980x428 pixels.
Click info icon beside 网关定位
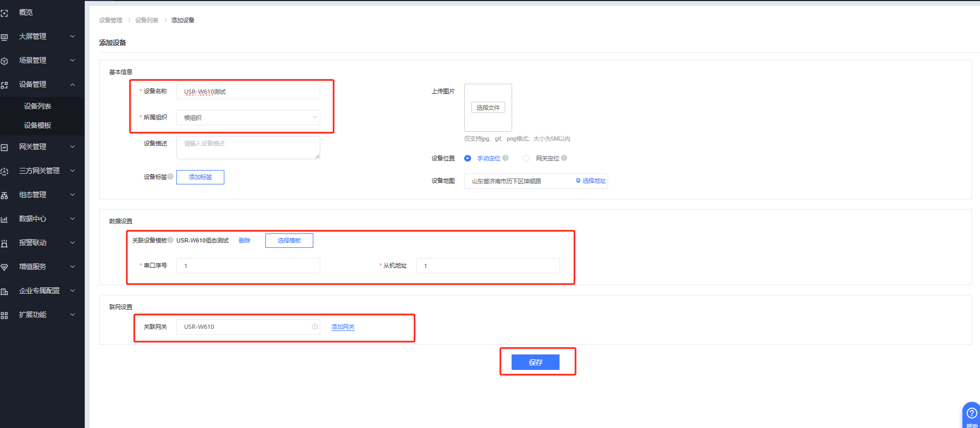click(x=564, y=158)
